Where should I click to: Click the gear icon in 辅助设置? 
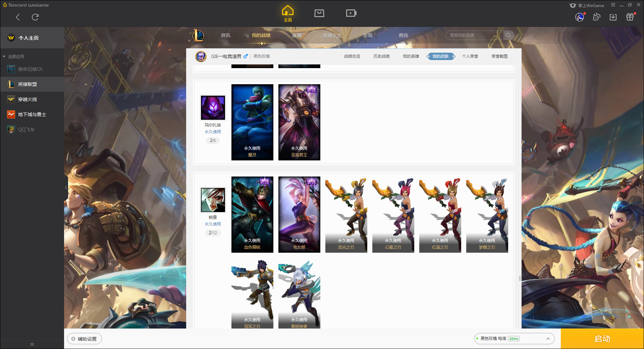click(73, 339)
